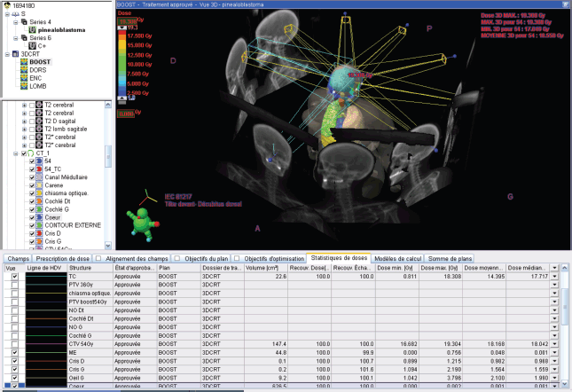
Task: Click the upper dose color bar handle
Action: point(121,27)
